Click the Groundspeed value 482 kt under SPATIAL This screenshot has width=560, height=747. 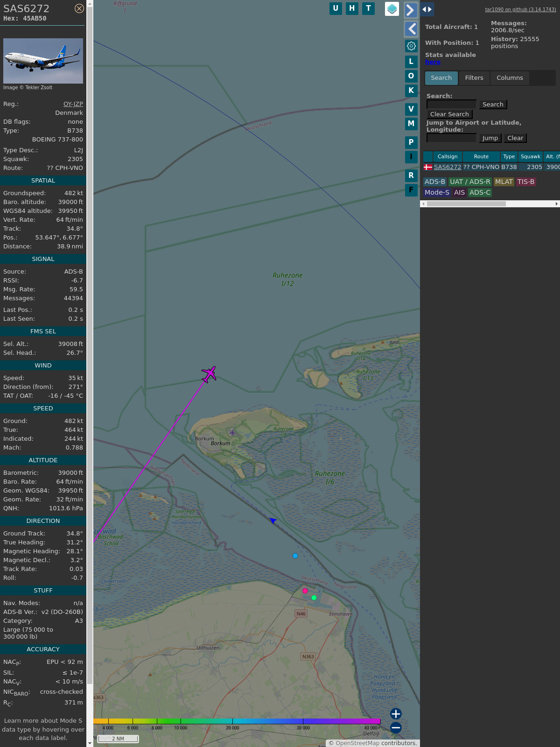(74, 193)
